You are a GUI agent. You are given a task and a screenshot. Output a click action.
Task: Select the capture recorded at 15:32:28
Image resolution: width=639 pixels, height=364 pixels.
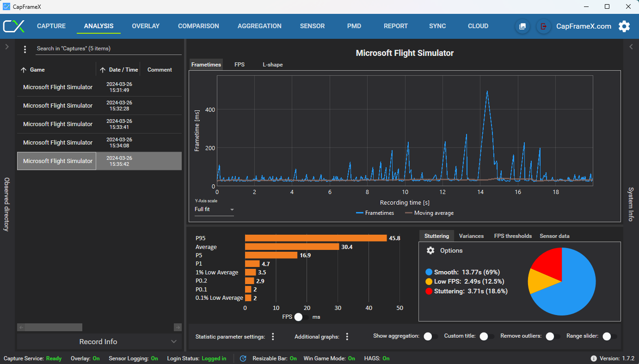coord(99,106)
